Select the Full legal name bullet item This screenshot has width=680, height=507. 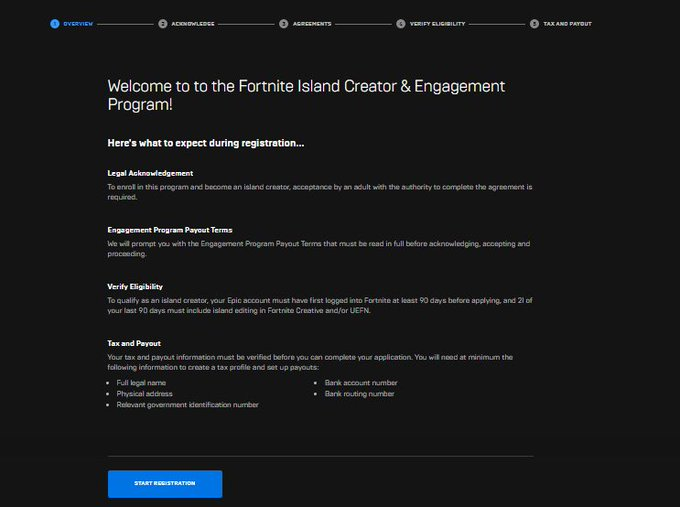[x=141, y=383]
